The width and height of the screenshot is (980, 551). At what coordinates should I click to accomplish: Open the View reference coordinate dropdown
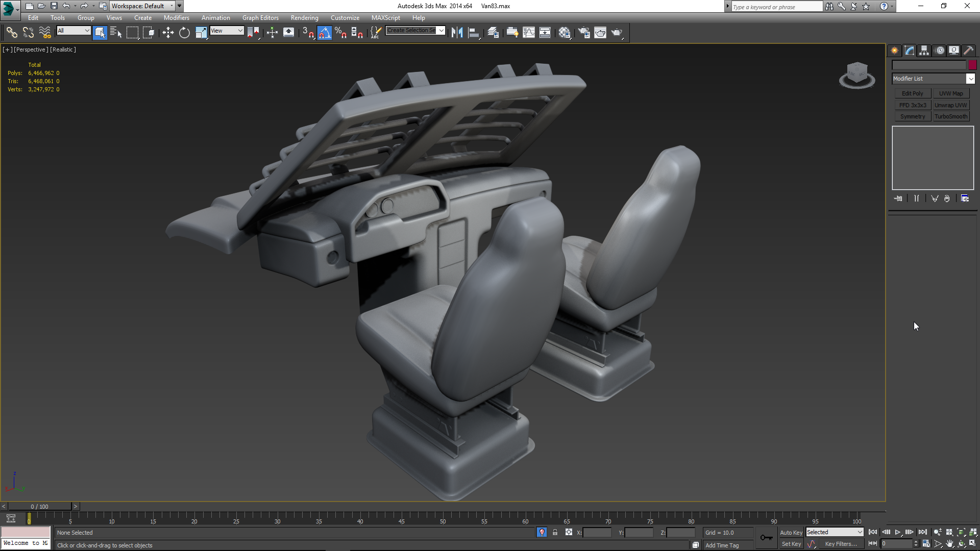[227, 31]
